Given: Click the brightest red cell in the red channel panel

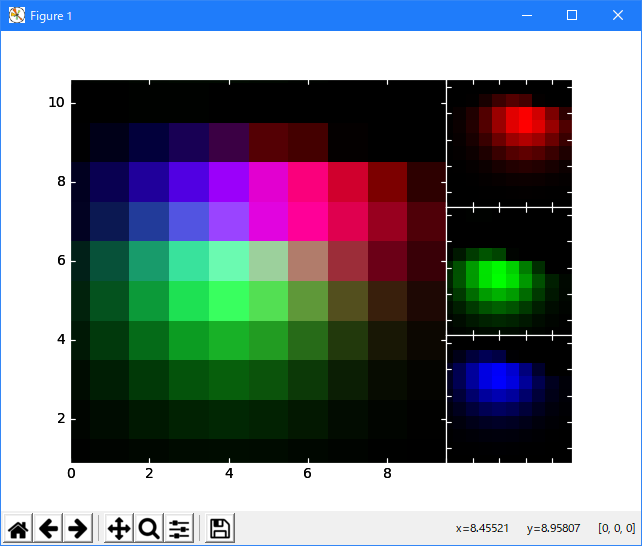Looking at the screenshot, I should pyautogui.click(x=525, y=119).
